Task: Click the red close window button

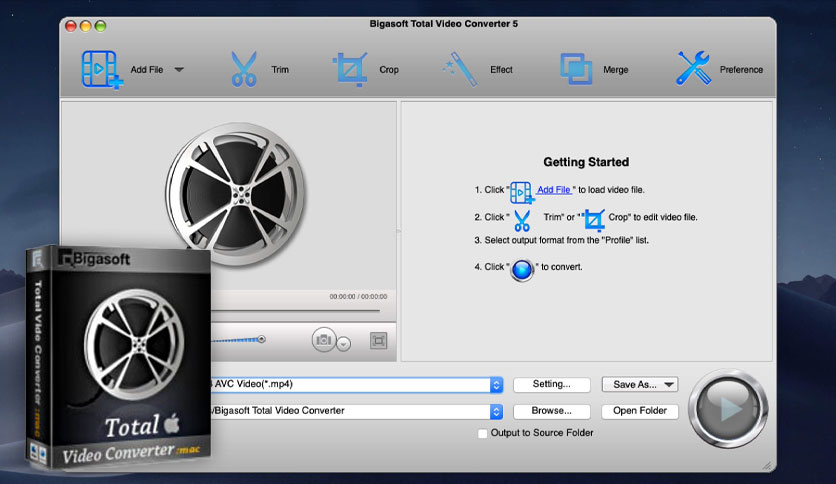Action: [x=70, y=26]
